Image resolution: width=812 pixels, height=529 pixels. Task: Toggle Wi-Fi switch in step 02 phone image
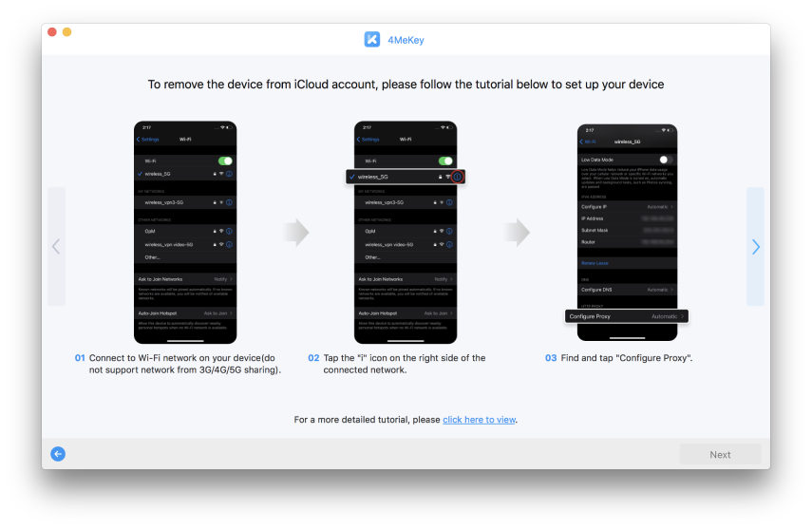(x=445, y=161)
